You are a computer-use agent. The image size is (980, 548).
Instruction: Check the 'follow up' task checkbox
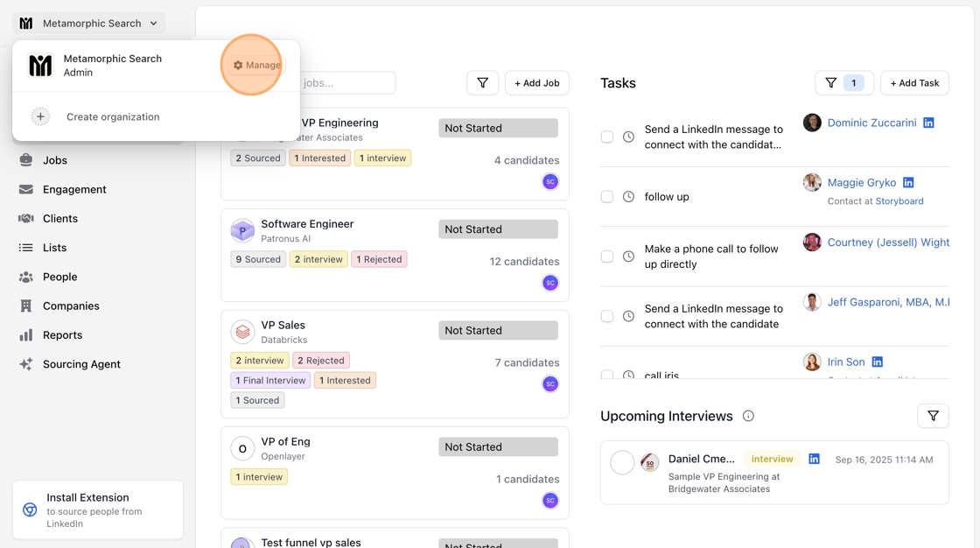(x=607, y=197)
